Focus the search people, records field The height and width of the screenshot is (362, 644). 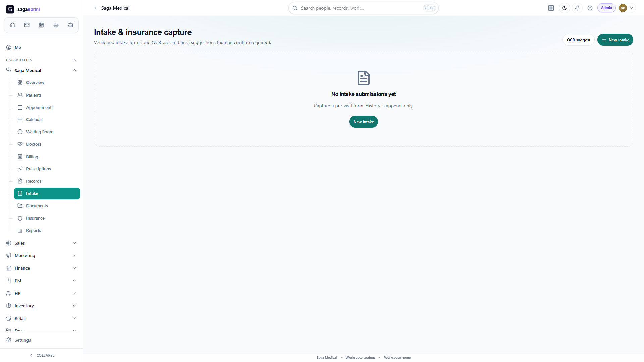(363, 8)
